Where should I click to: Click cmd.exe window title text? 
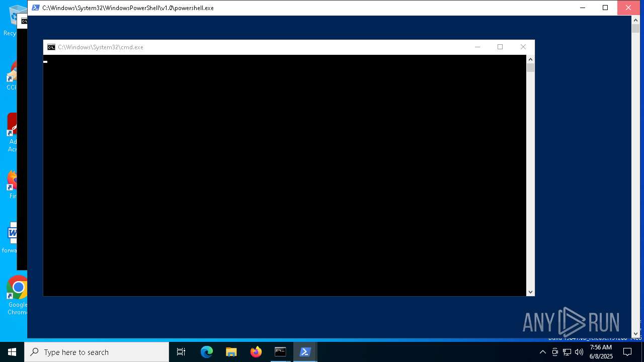tap(101, 47)
